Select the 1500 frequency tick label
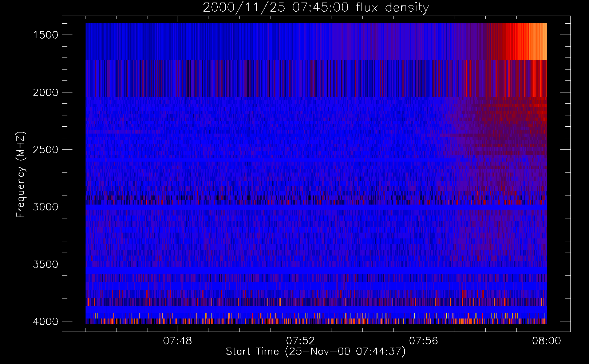Image resolution: width=589 pixels, height=364 pixels. tap(46, 35)
